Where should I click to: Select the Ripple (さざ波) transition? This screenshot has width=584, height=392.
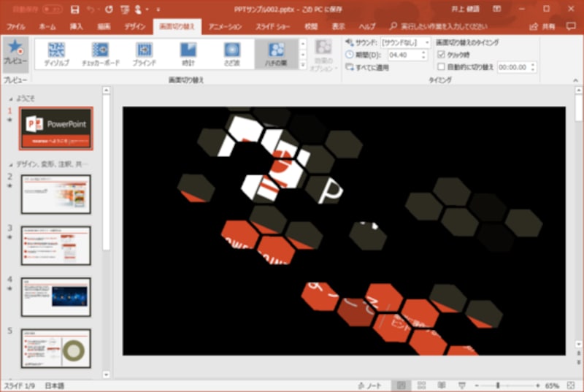[x=231, y=54]
